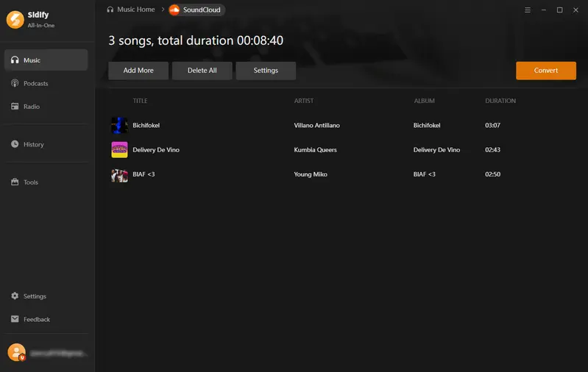The height and width of the screenshot is (372, 588).
Task: Click the 03:07 duration value
Action: [493, 125]
